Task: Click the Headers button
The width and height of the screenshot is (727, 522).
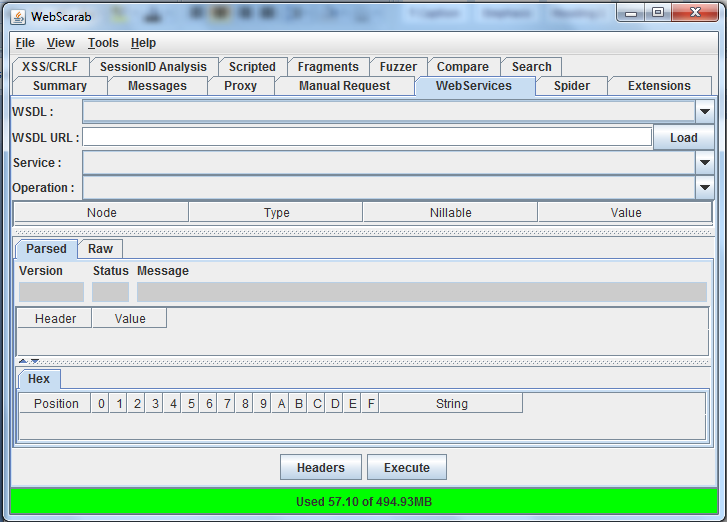Action: click(x=321, y=467)
